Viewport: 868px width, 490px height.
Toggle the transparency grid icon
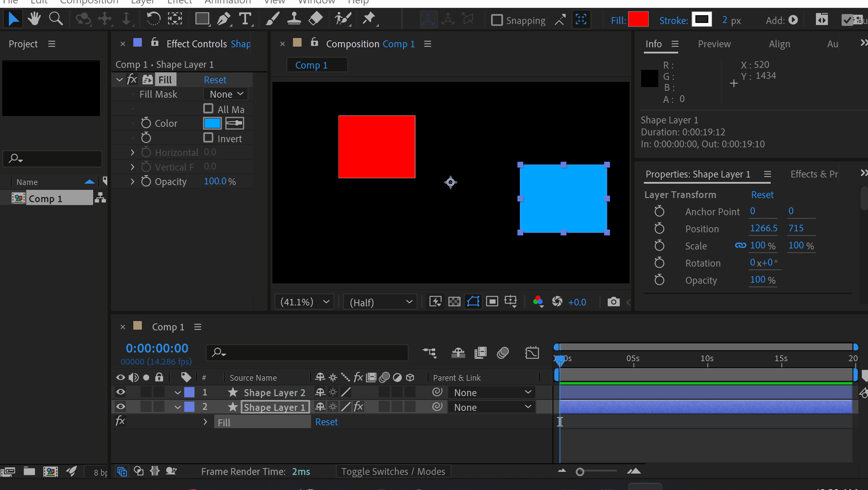454,302
